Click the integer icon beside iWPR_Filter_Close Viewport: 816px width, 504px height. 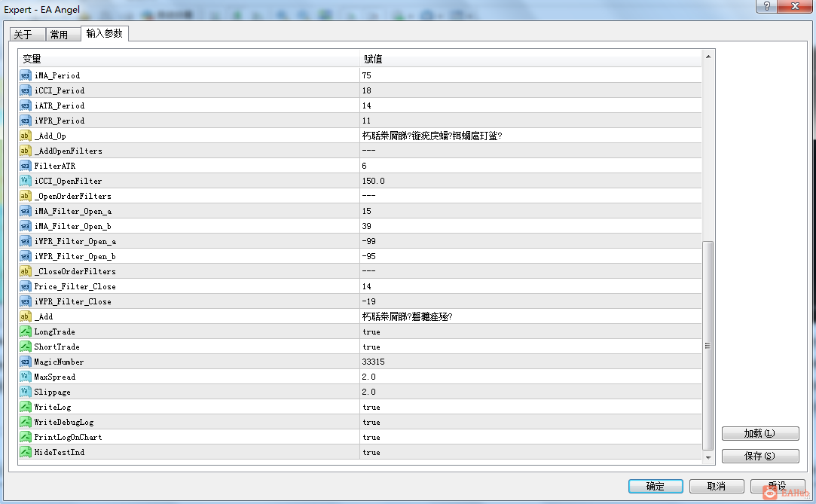click(x=25, y=301)
